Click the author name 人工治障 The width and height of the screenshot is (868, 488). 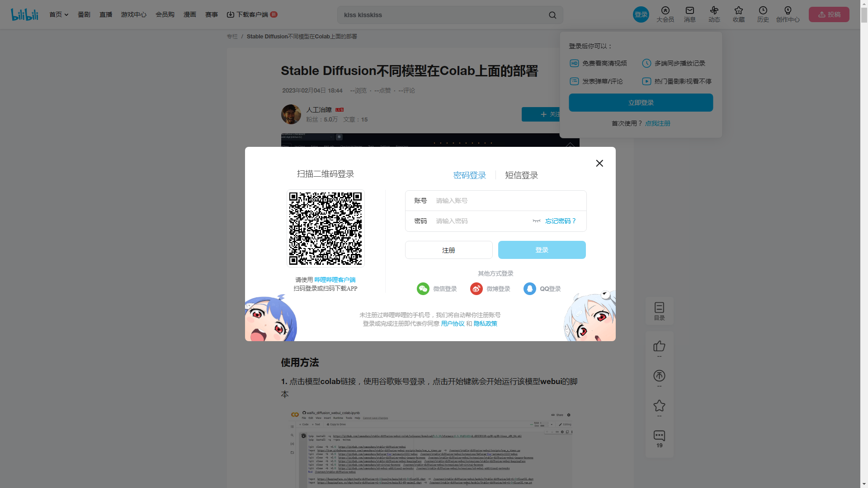click(319, 110)
